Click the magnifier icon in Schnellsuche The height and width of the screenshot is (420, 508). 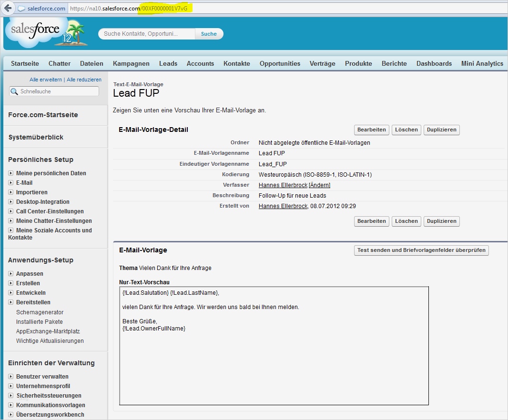(14, 91)
